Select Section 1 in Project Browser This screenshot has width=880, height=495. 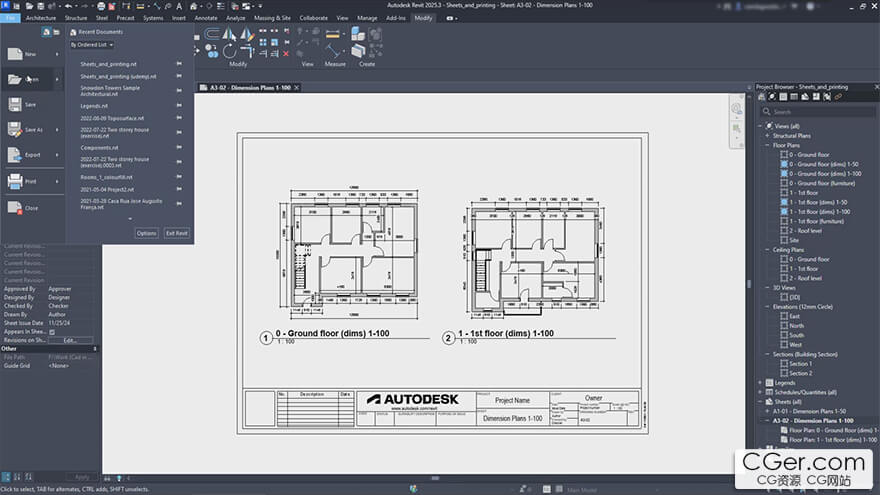800,364
